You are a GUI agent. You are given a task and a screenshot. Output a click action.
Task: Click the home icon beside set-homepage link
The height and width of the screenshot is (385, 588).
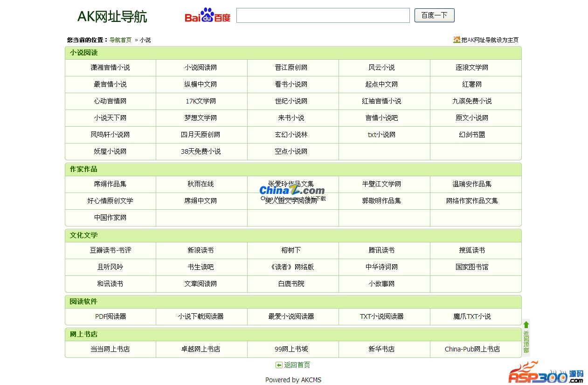point(457,40)
